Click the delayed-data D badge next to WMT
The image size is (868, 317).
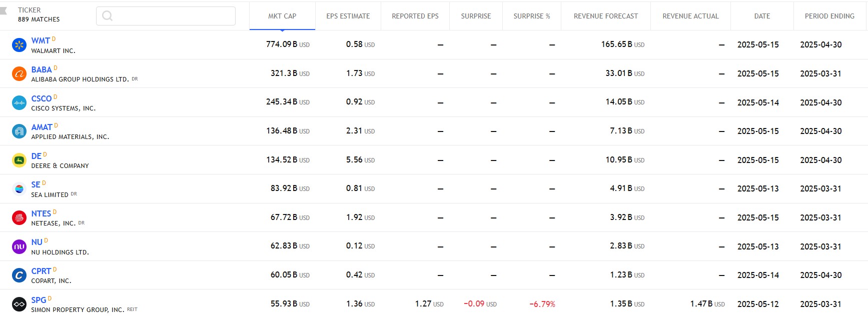[54, 39]
